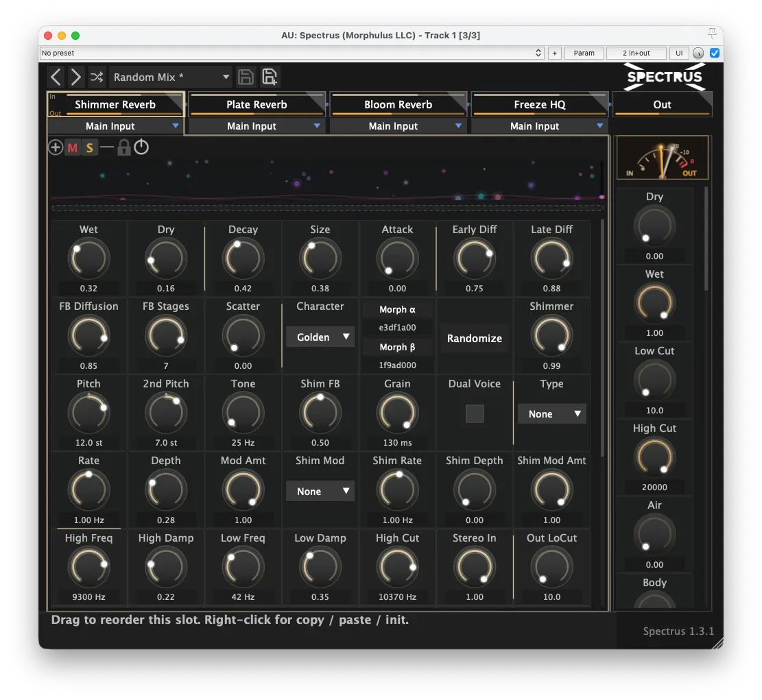Select the Shimmer Reverb slot tab
This screenshot has width=762, height=700.
(x=115, y=104)
